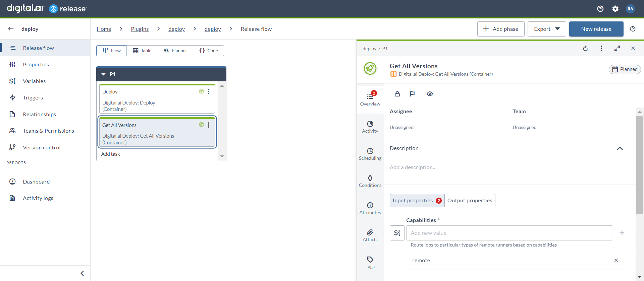The width and height of the screenshot is (644, 281).
Task: Click plus to add capability value
Action: pyautogui.click(x=622, y=233)
